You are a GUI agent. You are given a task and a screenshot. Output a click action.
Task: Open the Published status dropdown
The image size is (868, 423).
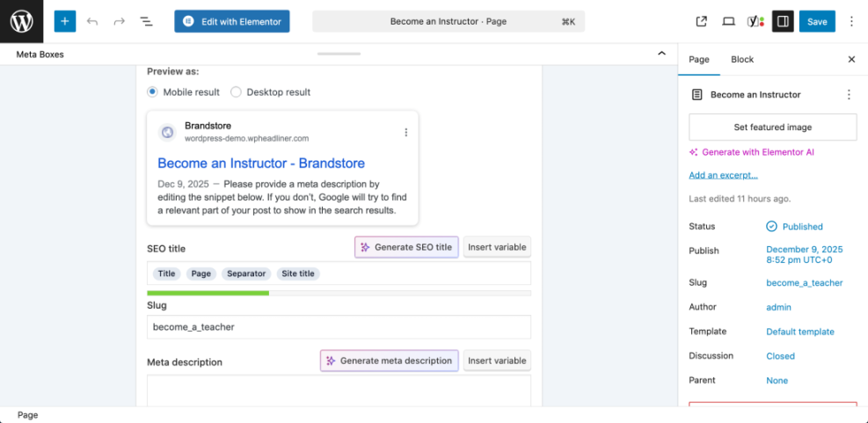click(x=794, y=226)
